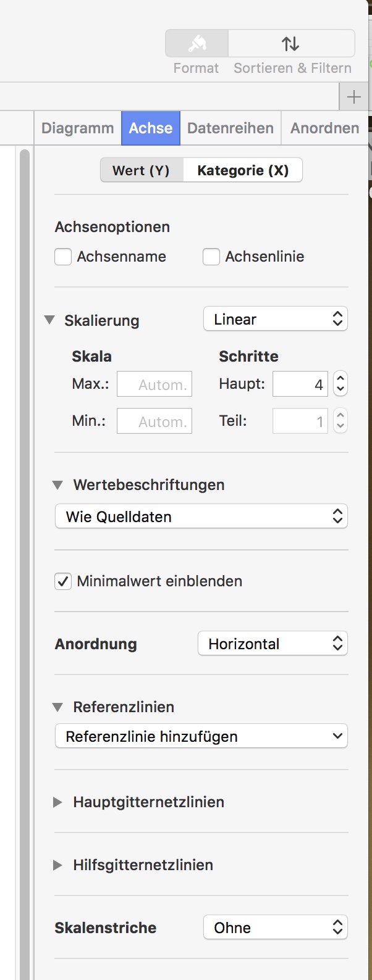372x980 pixels.
Task: Enable the Achsenname checkbox
Action: coord(63,257)
